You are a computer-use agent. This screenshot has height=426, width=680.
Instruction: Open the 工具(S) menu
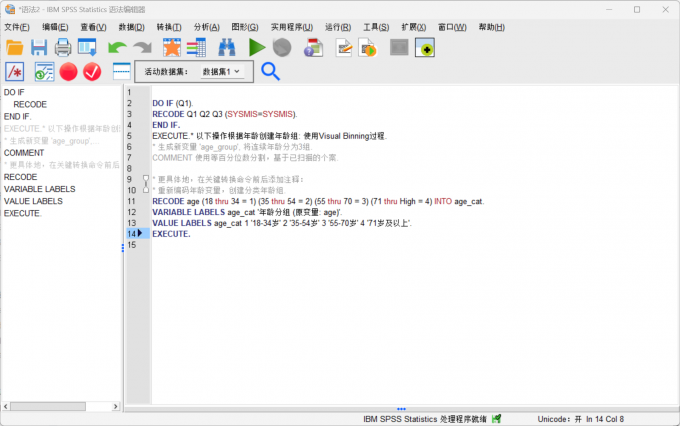click(x=376, y=27)
